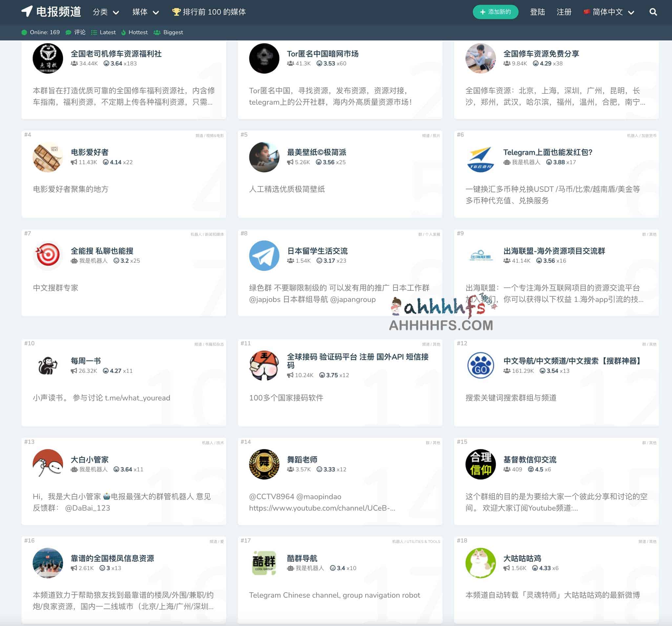Click the green online status dot

point(24,32)
